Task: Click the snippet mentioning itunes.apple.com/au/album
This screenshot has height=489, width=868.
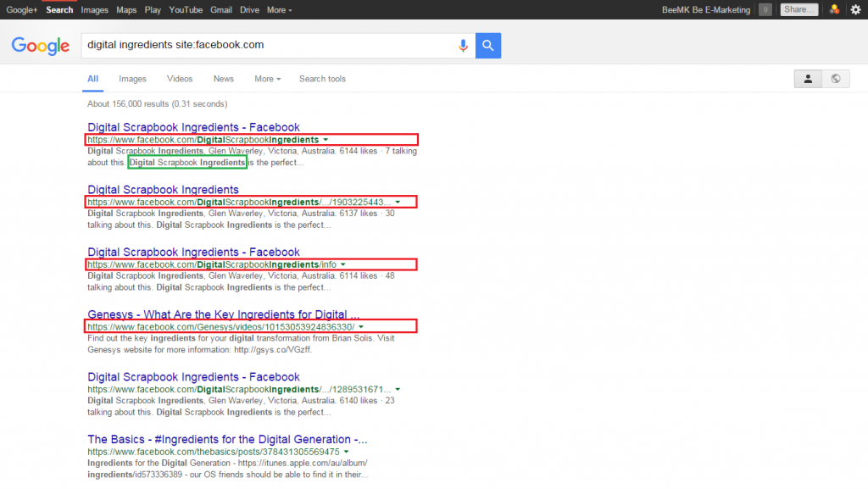Action: pos(227,470)
